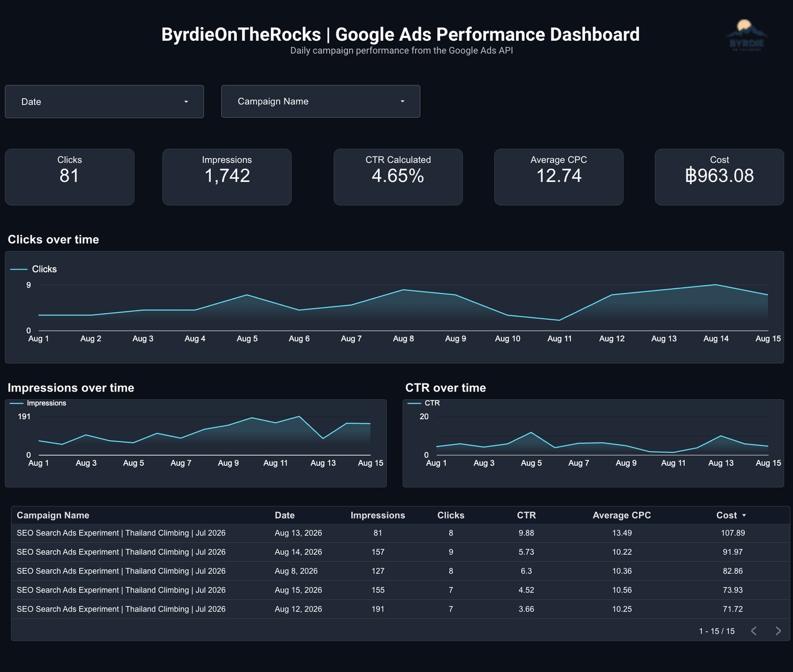Image resolution: width=793 pixels, height=672 pixels.
Task: Click the Aug 12, 2026 date cell
Action: 299,609
